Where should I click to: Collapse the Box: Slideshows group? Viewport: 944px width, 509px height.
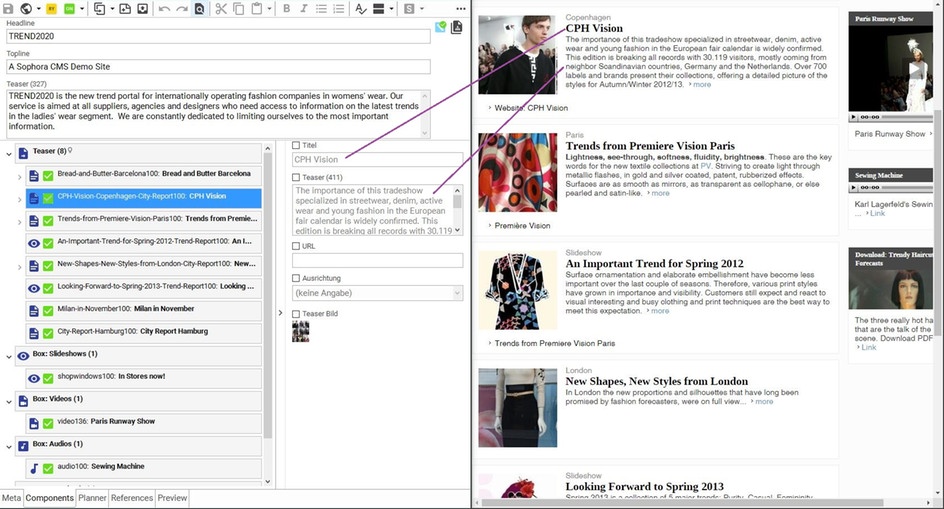coord(8,357)
